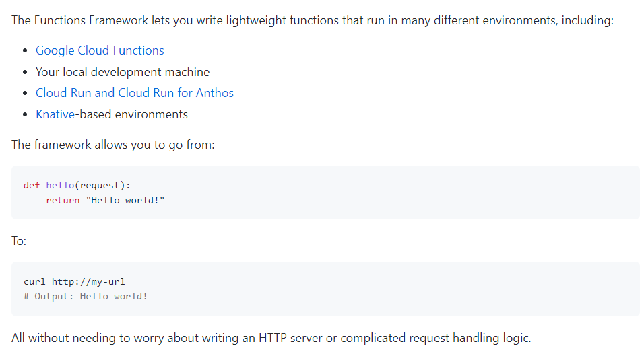Image resolution: width=644 pixels, height=354 pixels.
Task: Click the "hello" function name in code
Action: click(60, 185)
